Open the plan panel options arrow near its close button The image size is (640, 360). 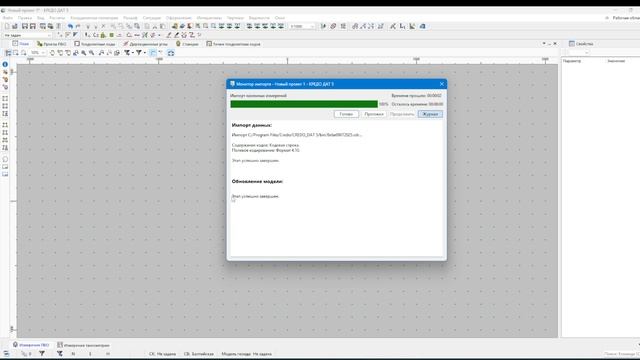(544, 43)
